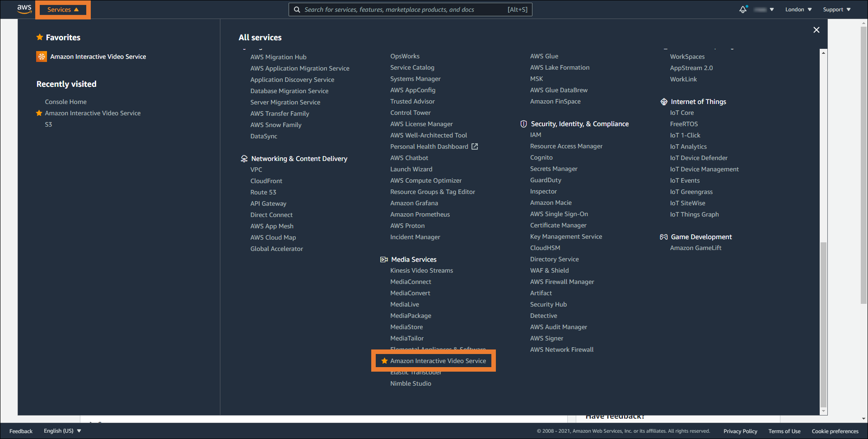The image size is (868, 439).
Task: Select VPC under Networking
Action: pyautogui.click(x=256, y=170)
